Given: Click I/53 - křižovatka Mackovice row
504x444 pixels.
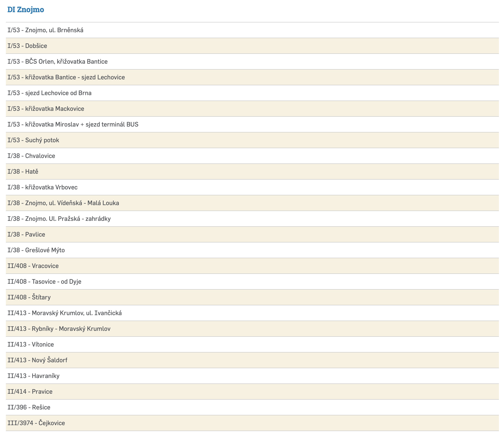Looking at the screenshot, I should pyautogui.click(x=46, y=109).
